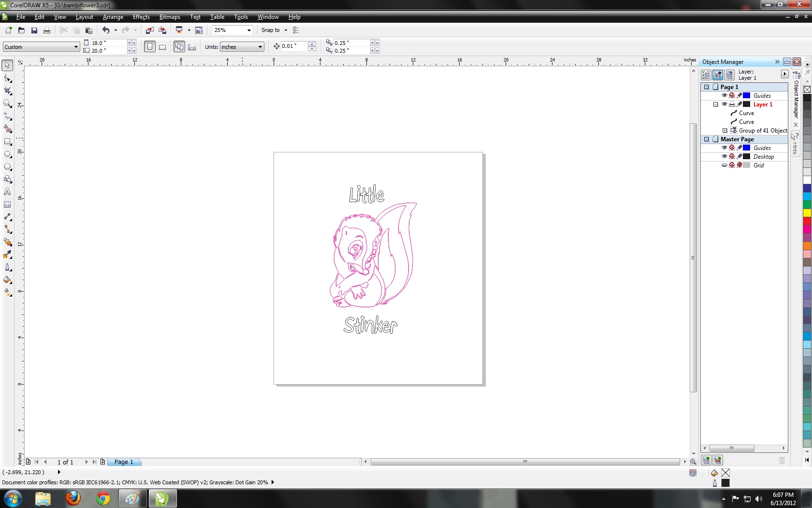Open the Units dropdown set to inches
The image size is (812, 508).
[x=261, y=47]
